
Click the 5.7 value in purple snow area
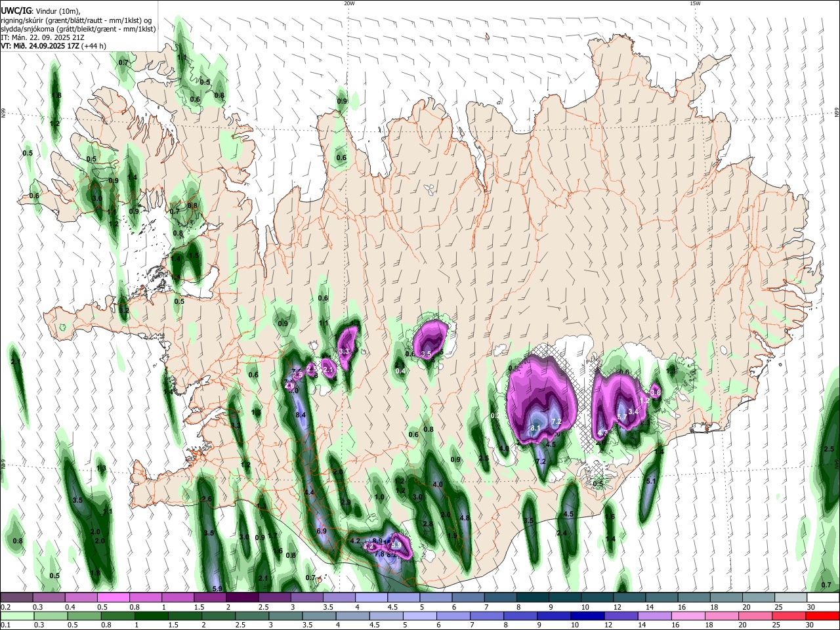click(x=622, y=417)
